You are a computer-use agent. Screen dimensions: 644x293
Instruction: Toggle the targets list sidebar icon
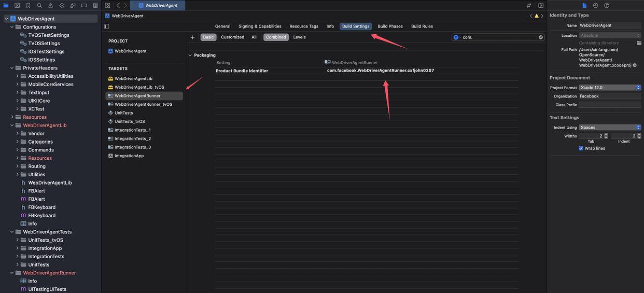pos(107,26)
